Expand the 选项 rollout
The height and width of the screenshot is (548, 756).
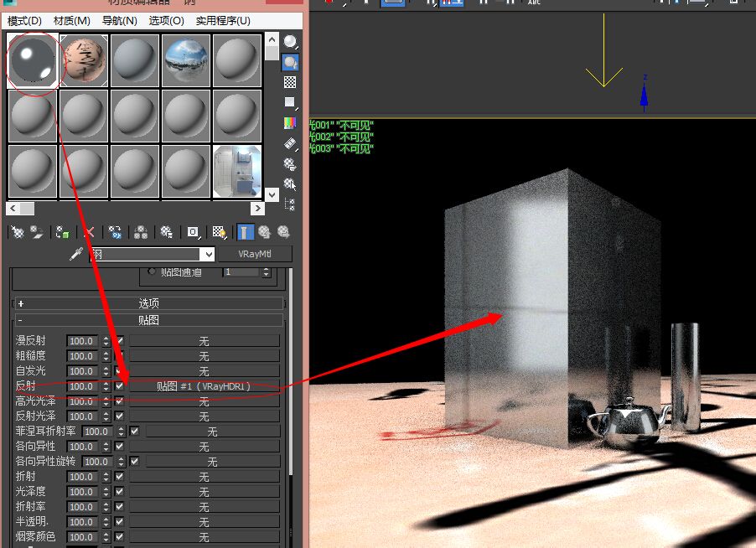tap(148, 303)
